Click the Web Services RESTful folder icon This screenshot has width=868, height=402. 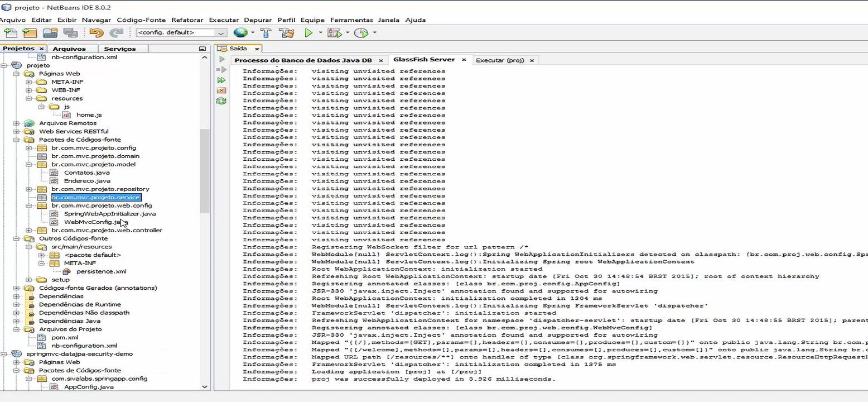(29, 131)
